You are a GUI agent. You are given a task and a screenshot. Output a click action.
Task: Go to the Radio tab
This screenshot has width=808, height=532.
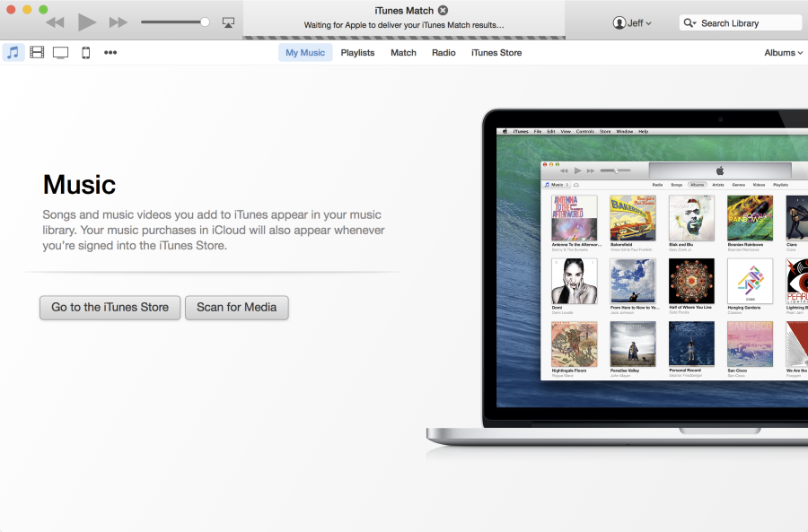(x=444, y=53)
